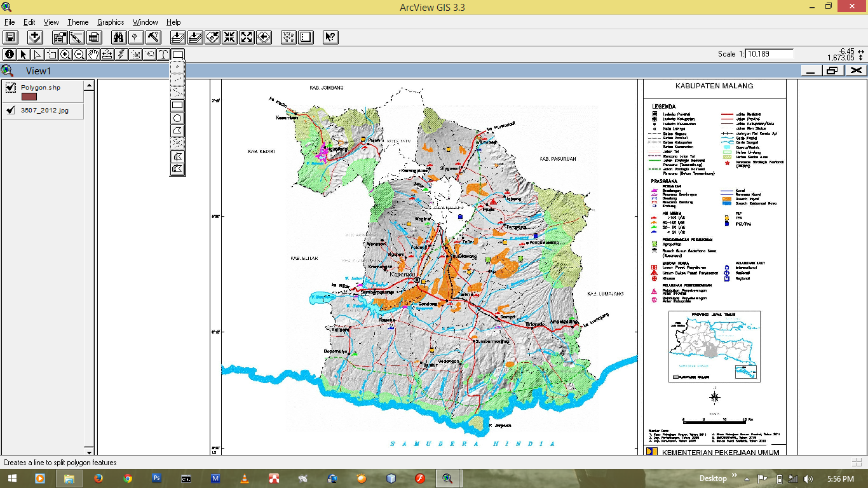Select the Text tool
The width and height of the screenshot is (868, 488).
[163, 55]
